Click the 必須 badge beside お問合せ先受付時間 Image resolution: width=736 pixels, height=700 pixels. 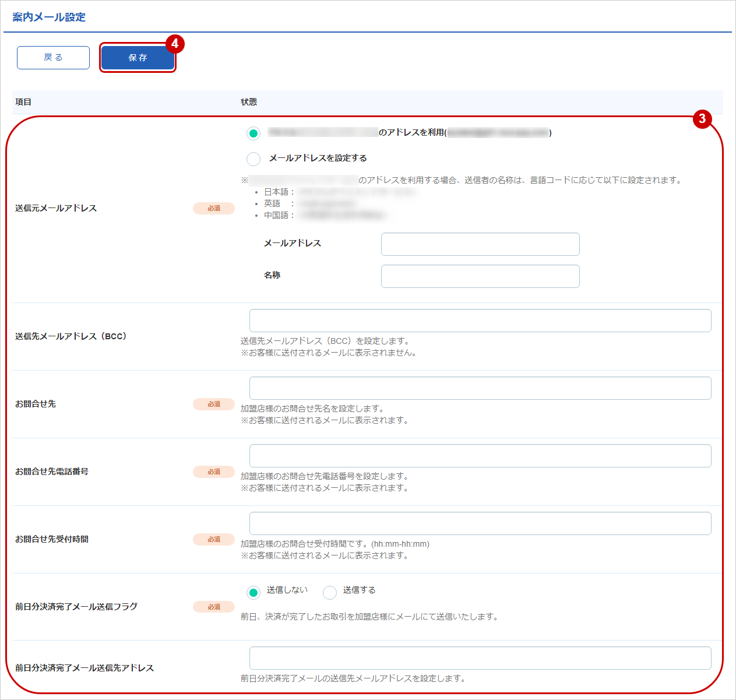(214, 539)
